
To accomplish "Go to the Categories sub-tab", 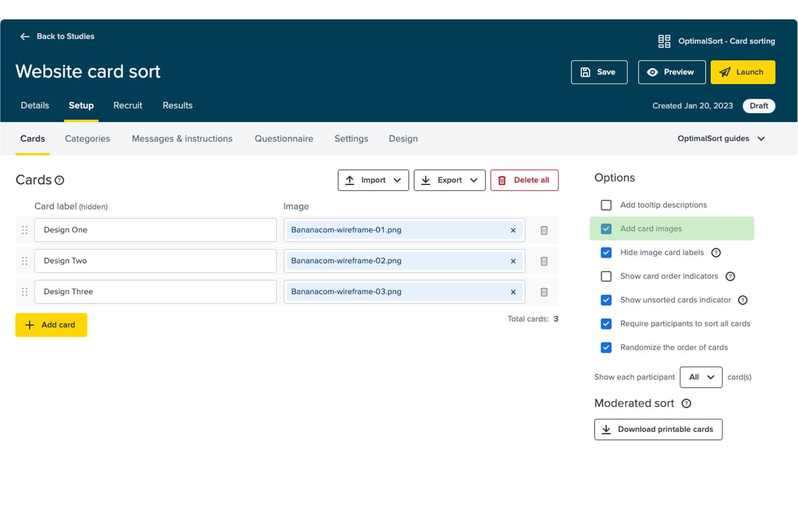I will (87, 139).
